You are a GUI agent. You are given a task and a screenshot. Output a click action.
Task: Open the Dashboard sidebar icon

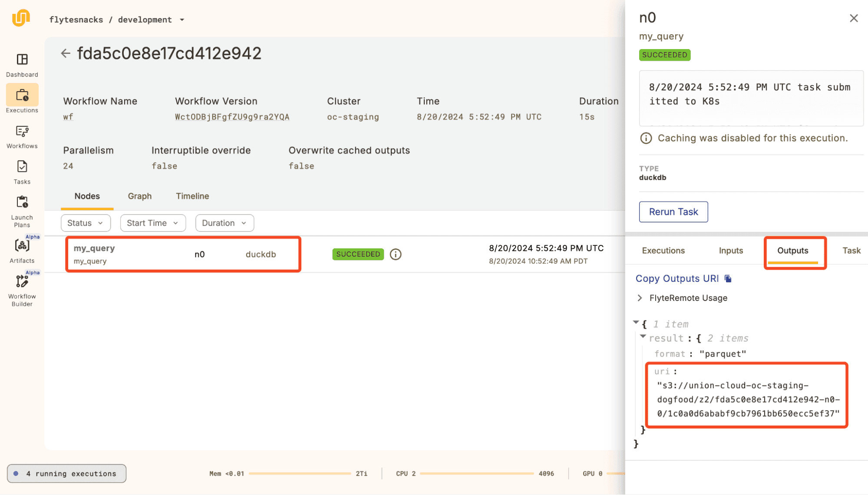tap(22, 59)
